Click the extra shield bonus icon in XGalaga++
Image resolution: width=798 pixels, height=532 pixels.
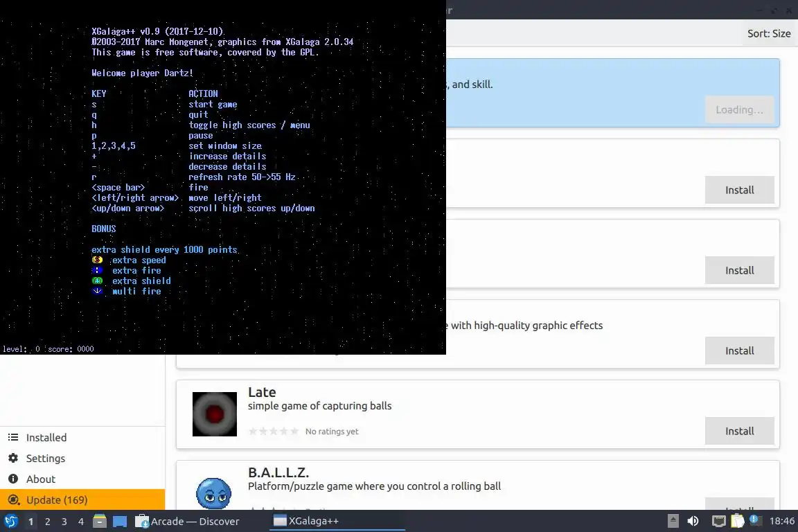pyautogui.click(x=97, y=281)
